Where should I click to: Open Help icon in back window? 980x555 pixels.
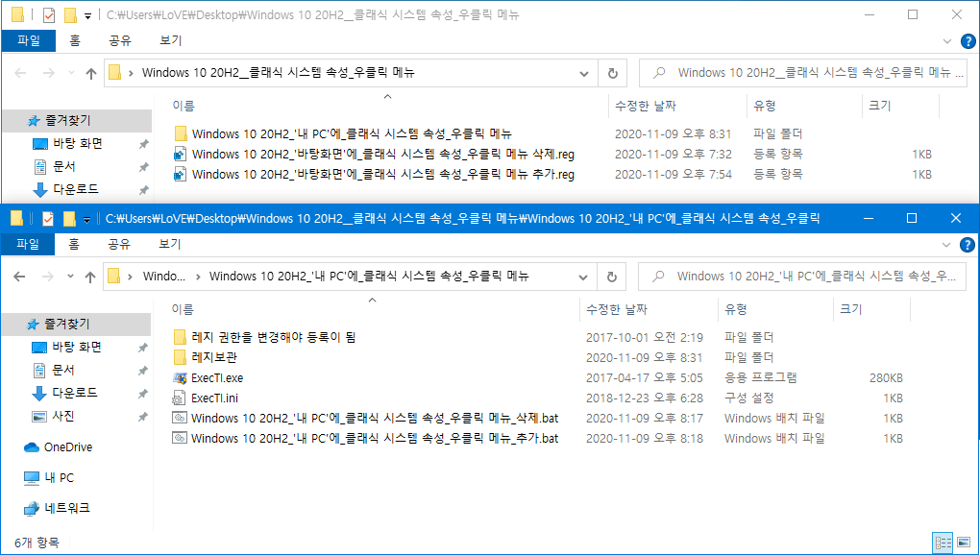(x=968, y=41)
